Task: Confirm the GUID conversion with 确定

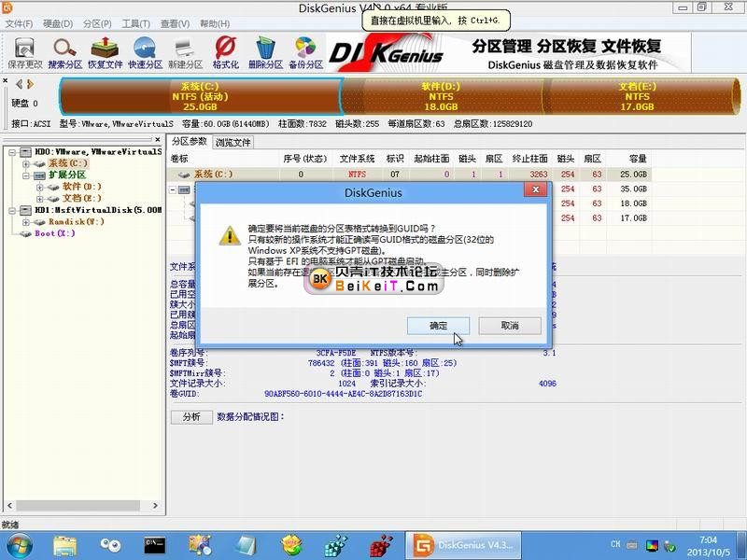Action: [x=438, y=326]
